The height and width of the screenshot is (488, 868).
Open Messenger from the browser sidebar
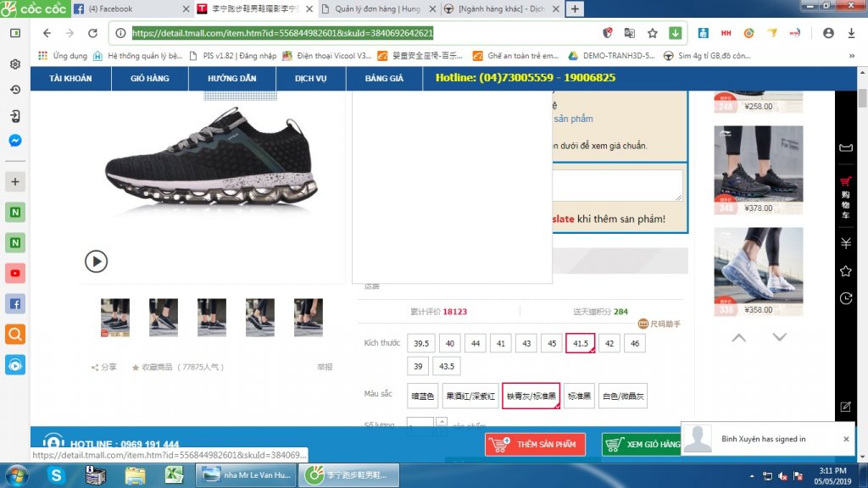point(15,141)
